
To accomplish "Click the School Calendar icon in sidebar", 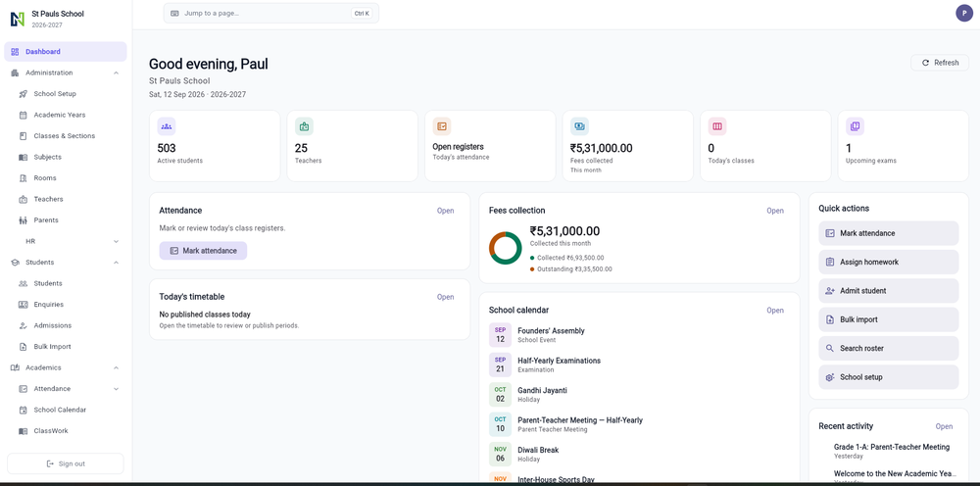I will pyautogui.click(x=24, y=410).
